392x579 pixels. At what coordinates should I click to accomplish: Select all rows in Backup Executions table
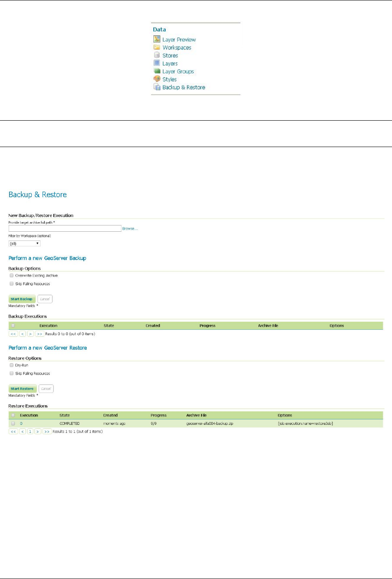(x=13, y=326)
